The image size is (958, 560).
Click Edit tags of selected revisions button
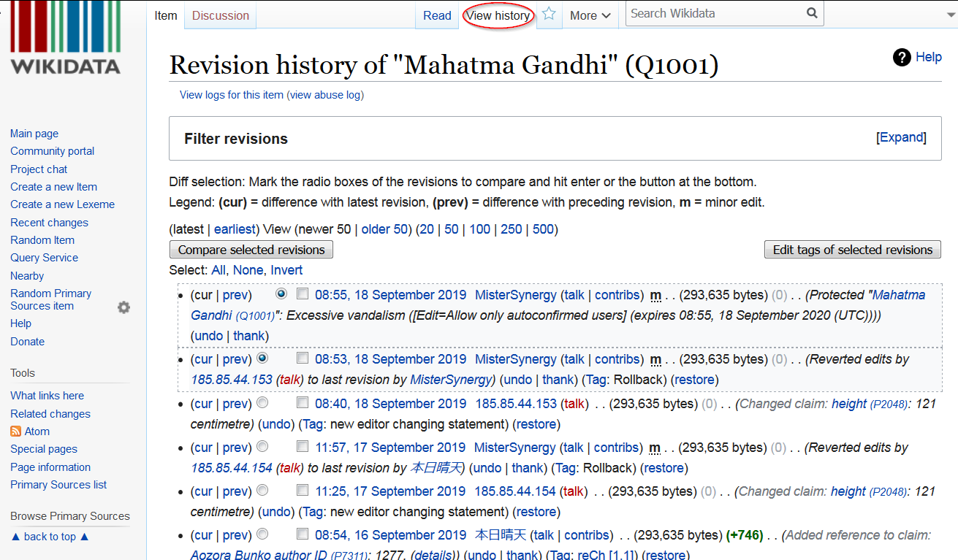853,250
